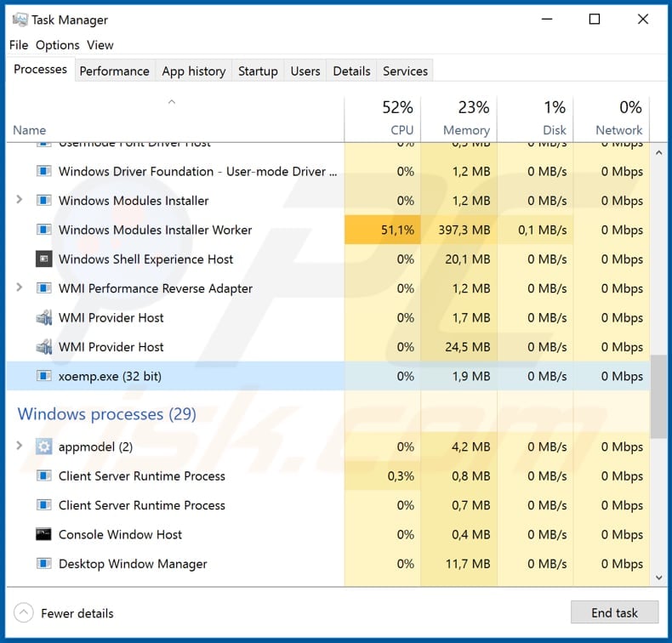Image resolution: width=672 pixels, height=643 pixels.
Task: Click the WMI Performance Reverse Adapter icon
Action: (x=43, y=288)
